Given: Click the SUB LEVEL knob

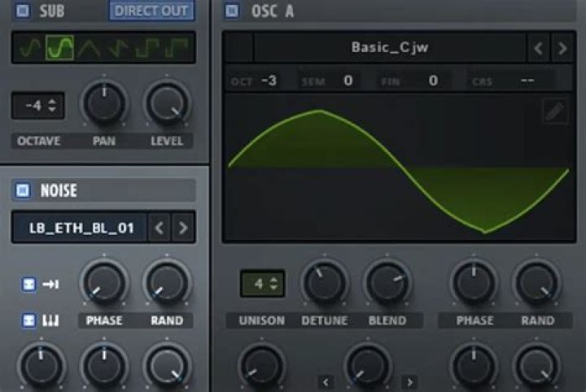Looking at the screenshot, I should click(x=167, y=103).
